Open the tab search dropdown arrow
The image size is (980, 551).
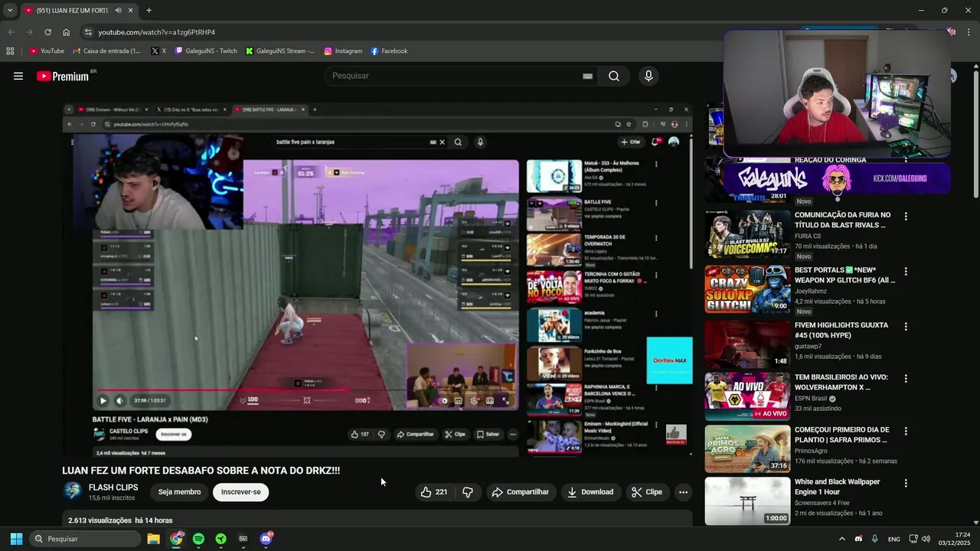9,11
